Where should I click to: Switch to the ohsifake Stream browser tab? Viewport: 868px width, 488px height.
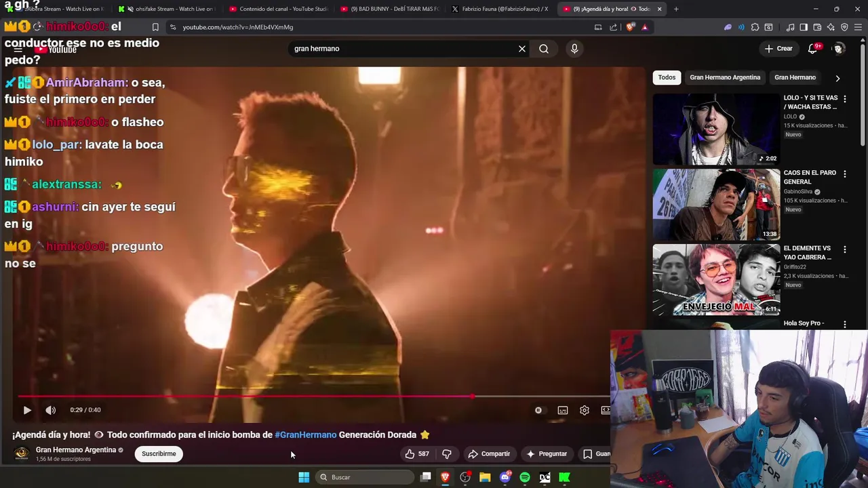point(167,9)
